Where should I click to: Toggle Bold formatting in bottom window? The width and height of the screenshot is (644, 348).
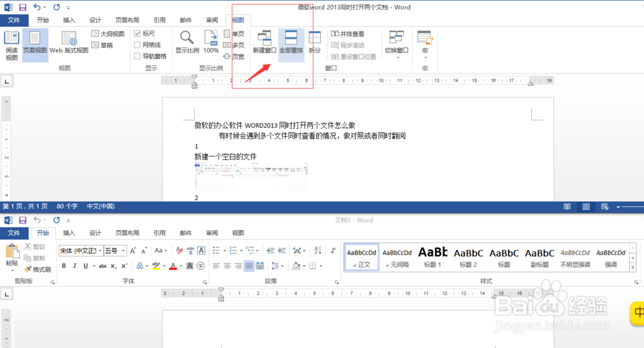[x=64, y=266]
